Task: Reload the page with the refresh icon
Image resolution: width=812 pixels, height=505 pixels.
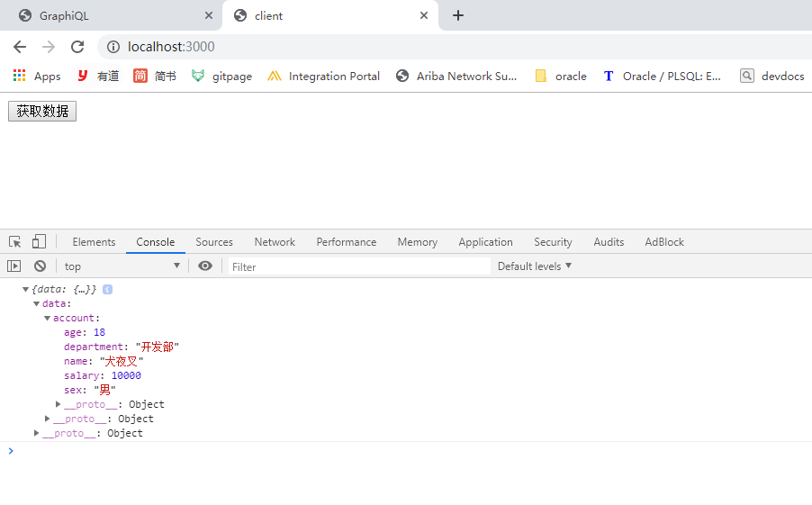Action: pos(77,47)
